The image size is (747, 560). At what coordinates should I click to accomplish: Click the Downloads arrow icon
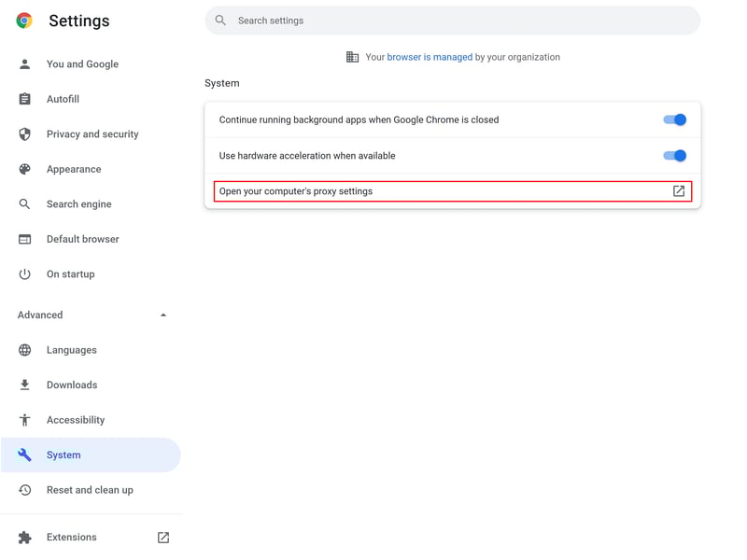[25, 385]
